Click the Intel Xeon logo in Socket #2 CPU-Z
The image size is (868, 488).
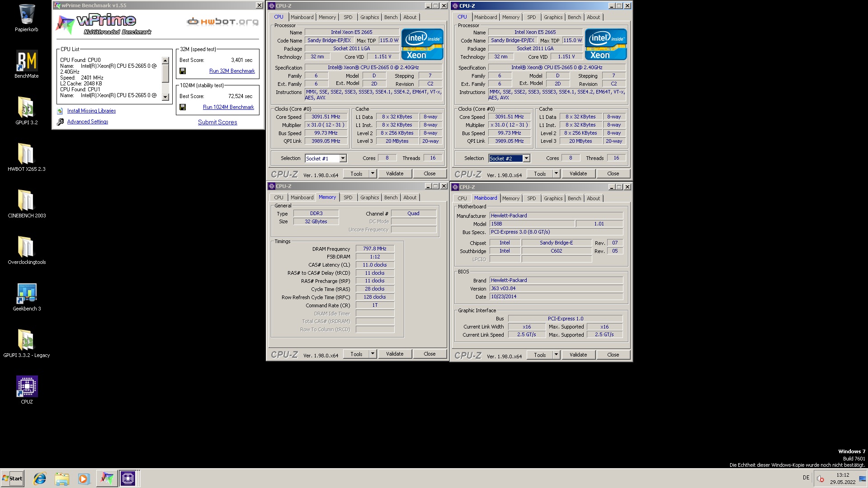point(606,44)
